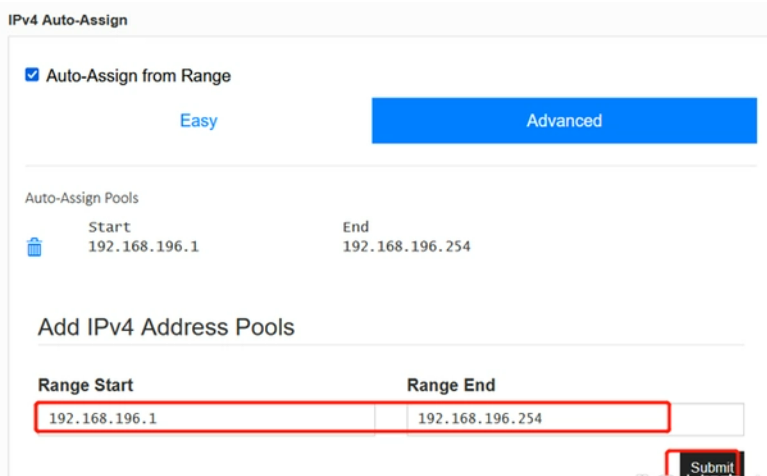Image resolution: width=767 pixels, height=476 pixels.
Task: Switch to the Easy tab
Action: [x=199, y=120]
